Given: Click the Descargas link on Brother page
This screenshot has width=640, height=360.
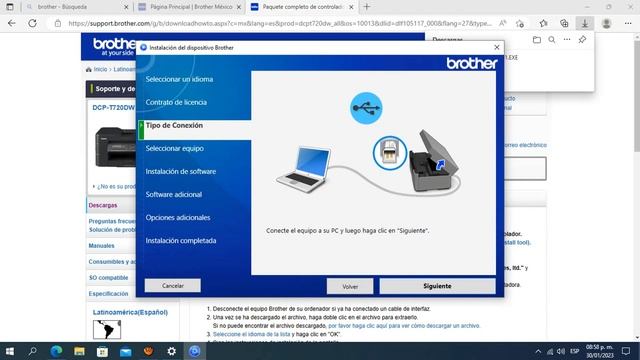Looking at the screenshot, I should pyautogui.click(x=103, y=205).
